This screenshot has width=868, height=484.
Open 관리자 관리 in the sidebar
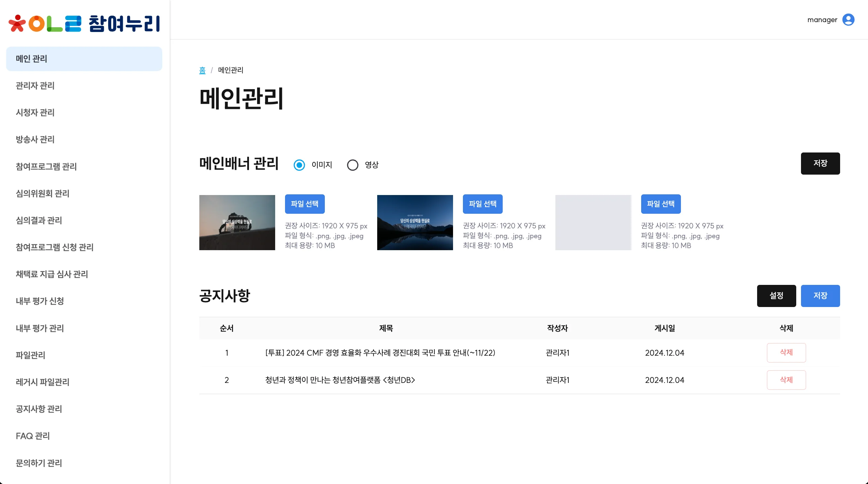point(35,86)
